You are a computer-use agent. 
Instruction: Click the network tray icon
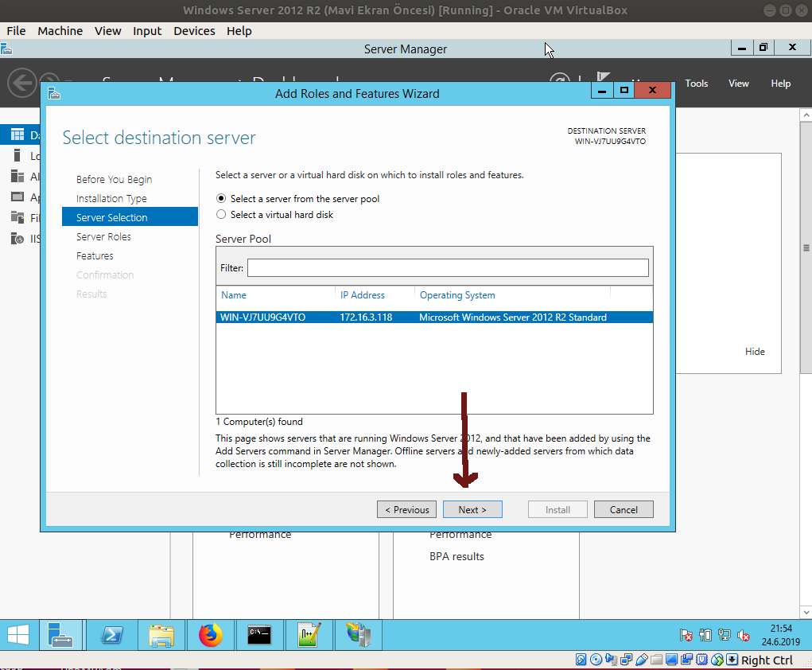point(725,635)
